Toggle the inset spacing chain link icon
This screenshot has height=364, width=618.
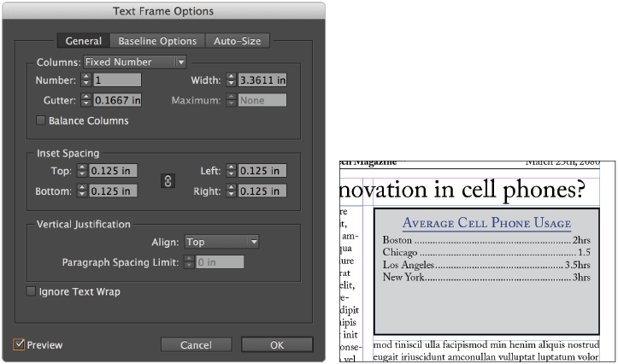tap(168, 180)
